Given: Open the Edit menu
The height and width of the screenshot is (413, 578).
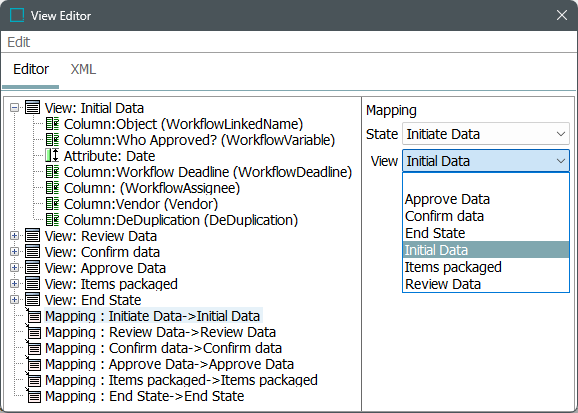Looking at the screenshot, I should pyautogui.click(x=18, y=42).
